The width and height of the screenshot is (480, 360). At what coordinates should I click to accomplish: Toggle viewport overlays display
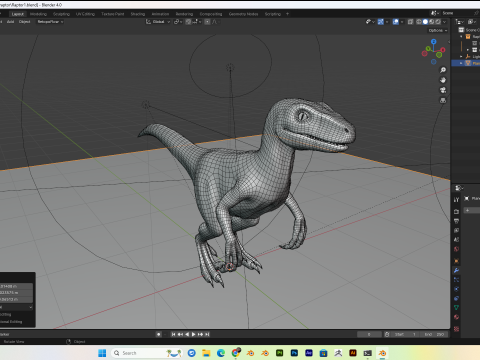pyautogui.click(x=396, y=22)
